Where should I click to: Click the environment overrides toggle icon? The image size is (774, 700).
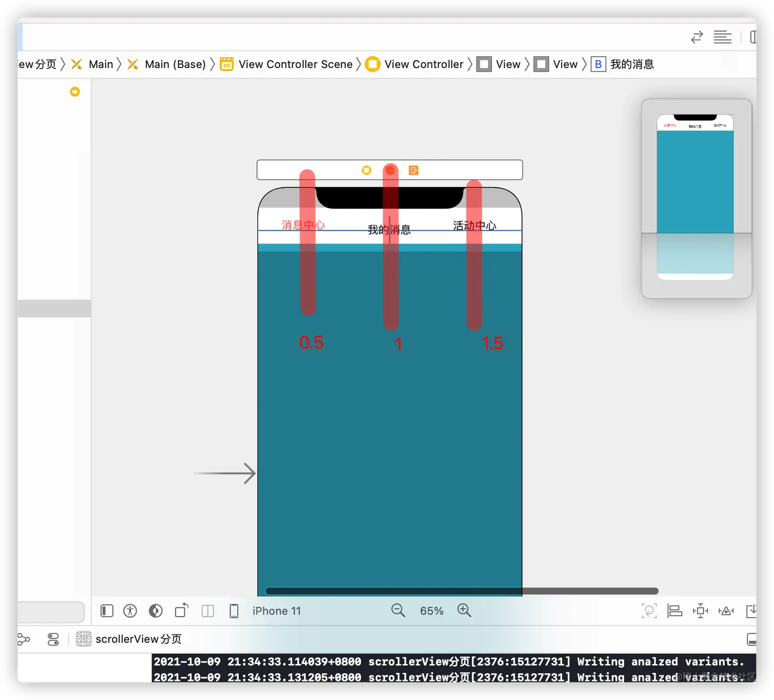coord(53,639)
